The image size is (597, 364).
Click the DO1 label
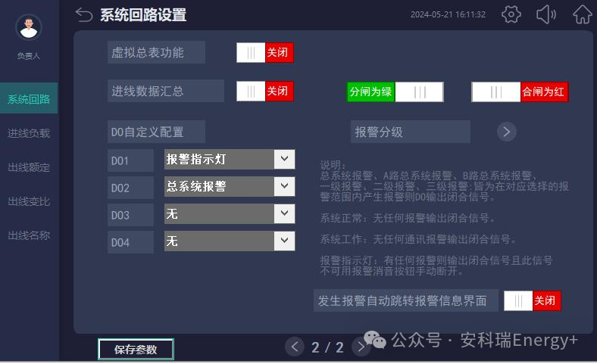click(131, 160)
